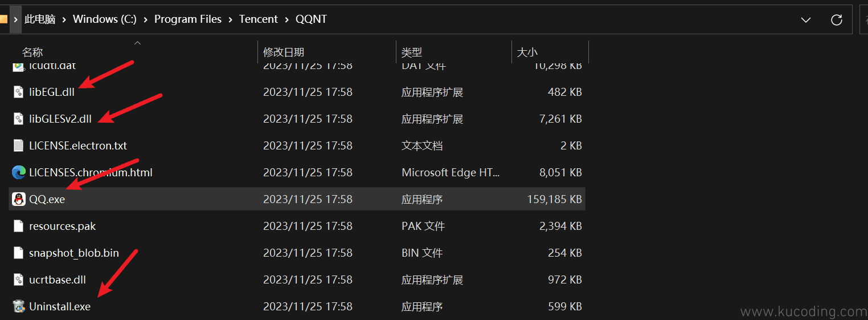Expand the chevron after Windows (C:)
Image resolution: width=868 pixels, height=320 pixels.
tap(145, 19)
